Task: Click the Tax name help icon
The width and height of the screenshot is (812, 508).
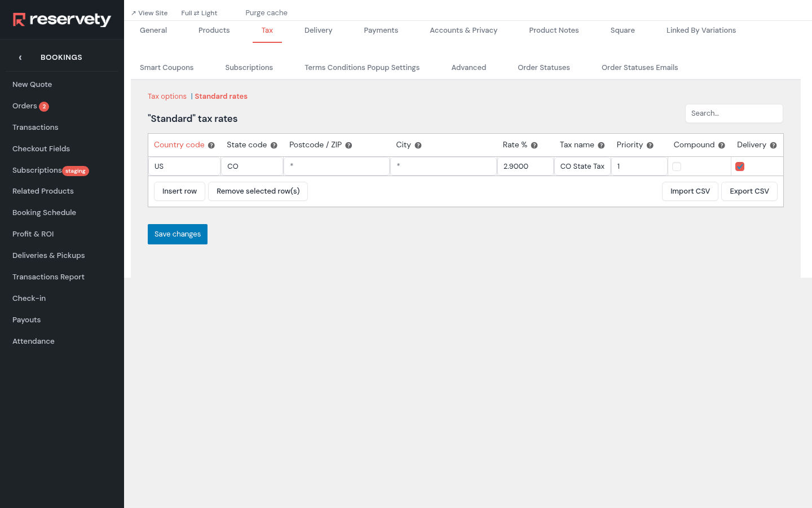Action: 601,146
